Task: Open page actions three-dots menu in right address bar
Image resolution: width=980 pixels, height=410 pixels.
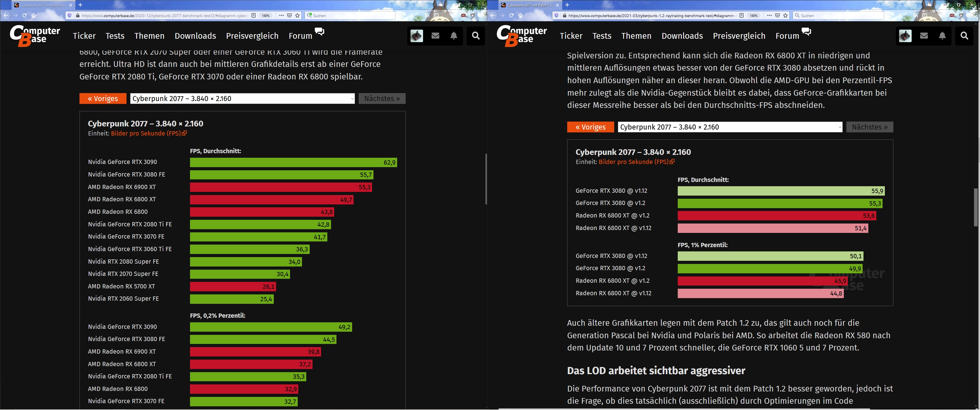Action: pyautogui.click(x=769, y=16)
